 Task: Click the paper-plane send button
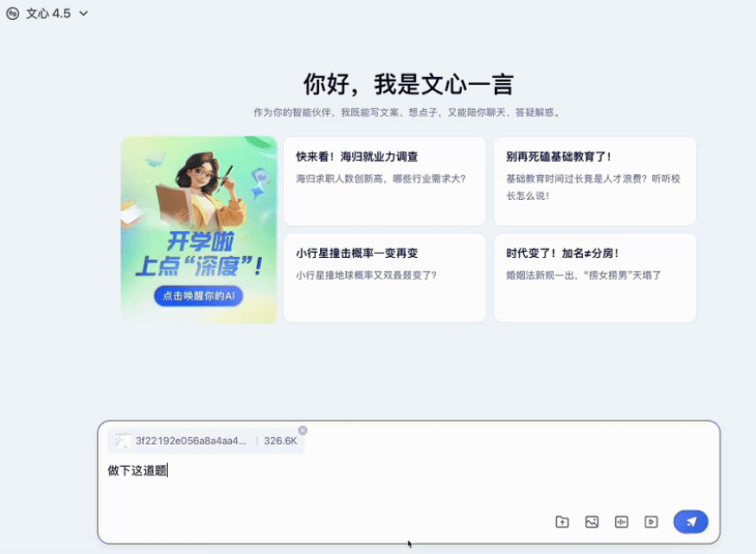coord(690,522)
